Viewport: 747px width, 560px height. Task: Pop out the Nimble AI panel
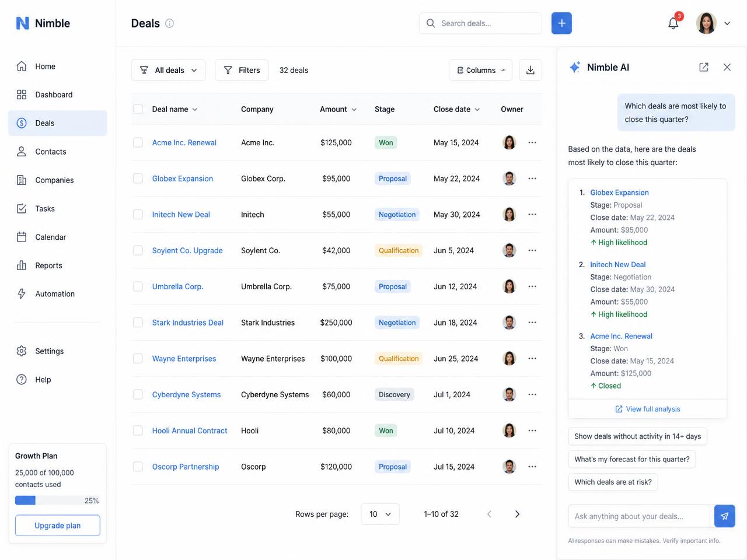704,67
